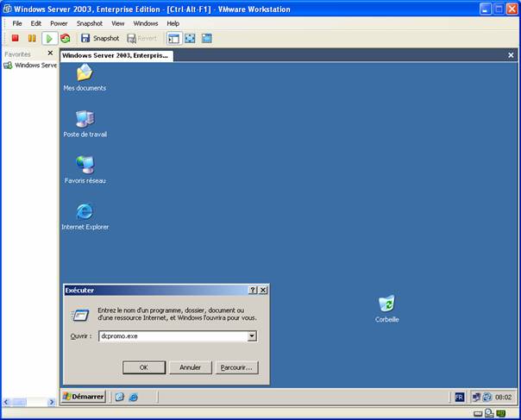Click the 08:02 clock
Viewport: 521px width, 420px height.
pos(503,397)
